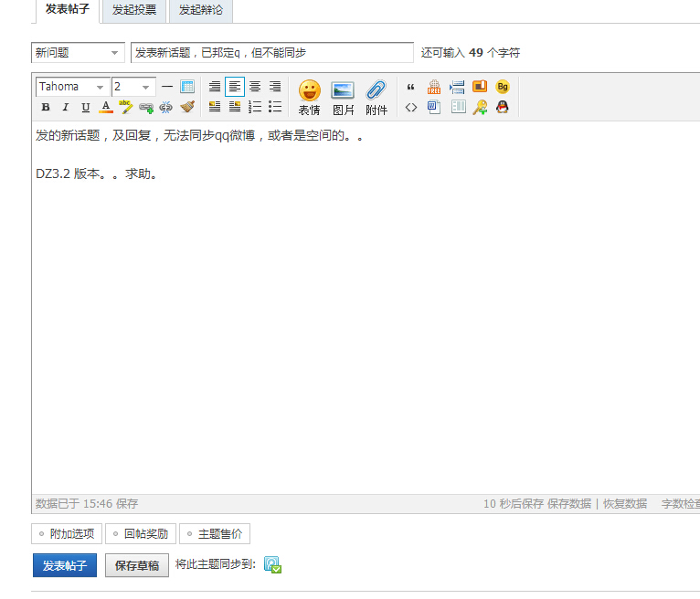Clear formatting with the brush icon
The width and height of the screenshot is (700, 599).
coord(187,107)
